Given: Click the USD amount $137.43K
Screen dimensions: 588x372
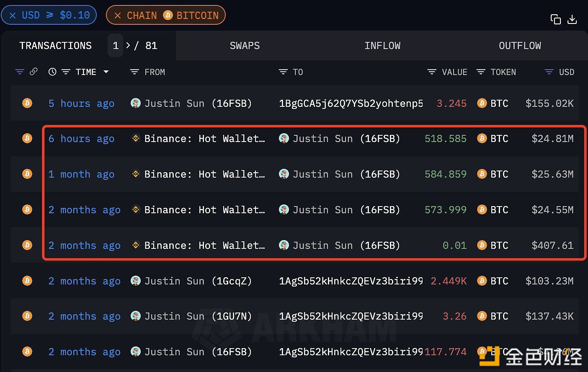Looking at the screenshot, I should (549, 316).
